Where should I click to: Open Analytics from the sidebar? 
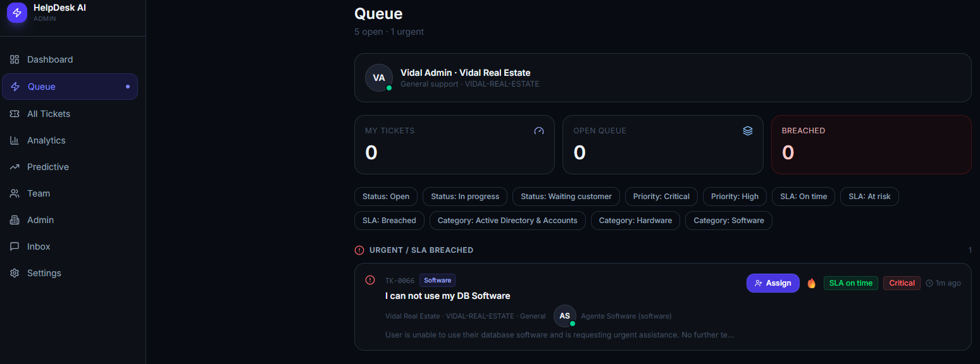tap(70, 140)
